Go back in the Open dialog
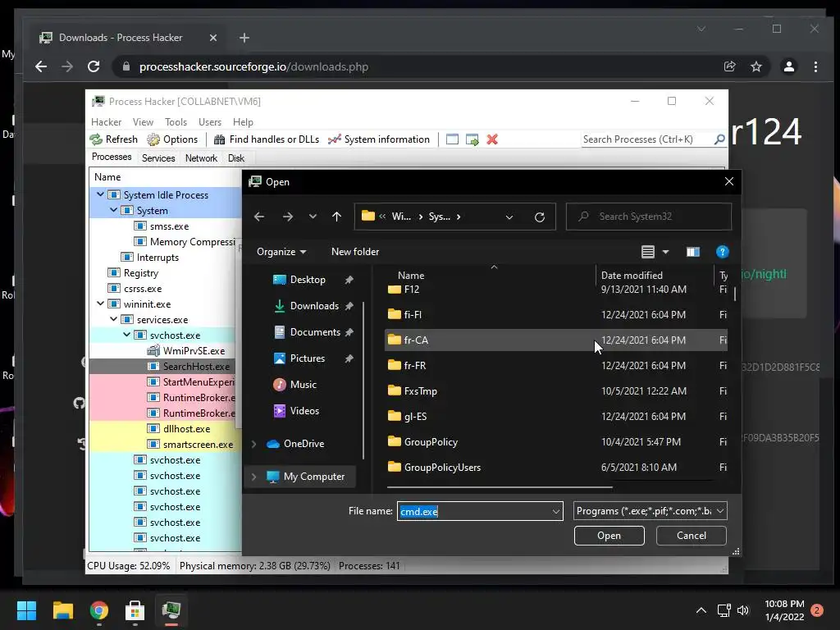This screenshot has width=840, height=630. point(259,217)
